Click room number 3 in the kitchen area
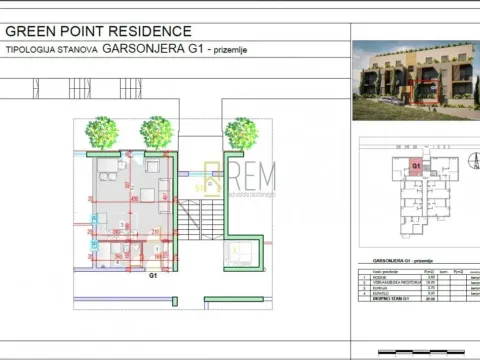This screenshot has height=360, width=480. point(122,225)
